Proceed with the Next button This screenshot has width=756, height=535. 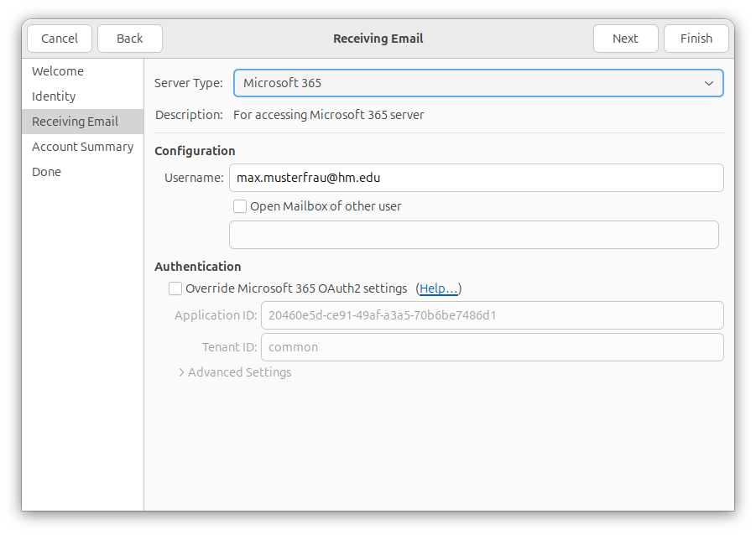point(625,39)
